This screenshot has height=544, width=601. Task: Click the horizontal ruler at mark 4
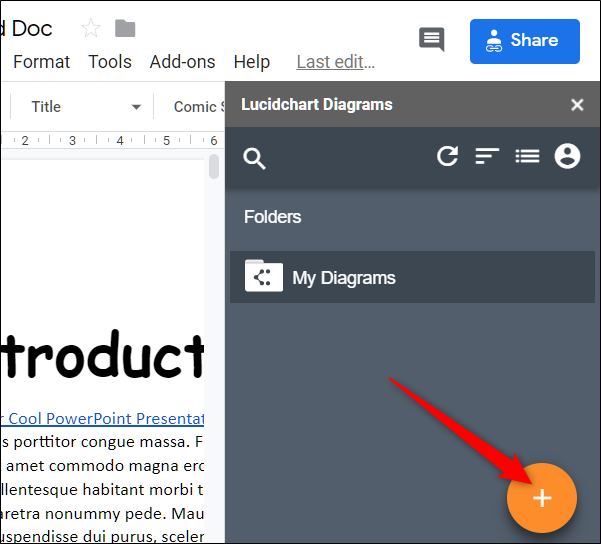pyautogui.click(x=120, y=141)
